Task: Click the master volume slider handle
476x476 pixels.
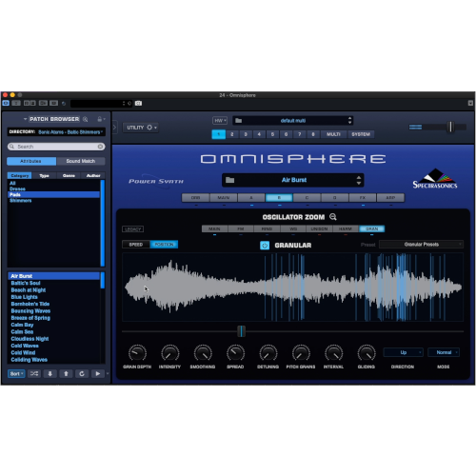Action: [x=450, y=127]
